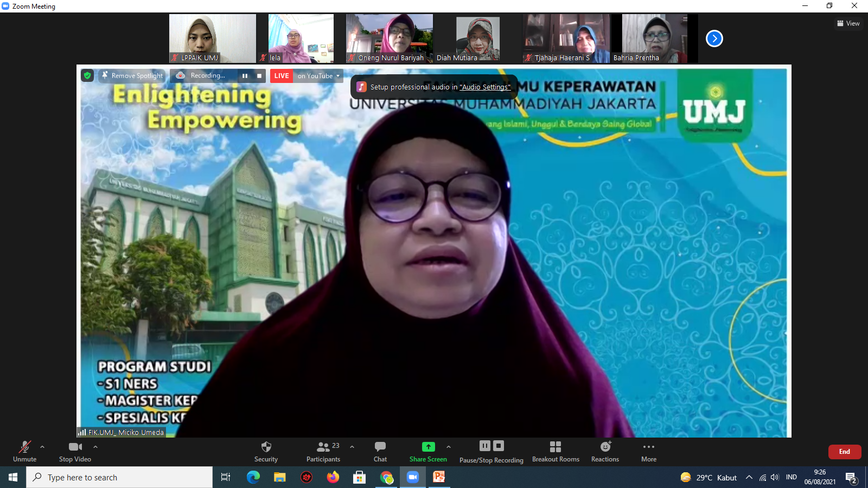Show next participants with blue arrow
Screen dimensions: 868x488
(x=714, y=38)
